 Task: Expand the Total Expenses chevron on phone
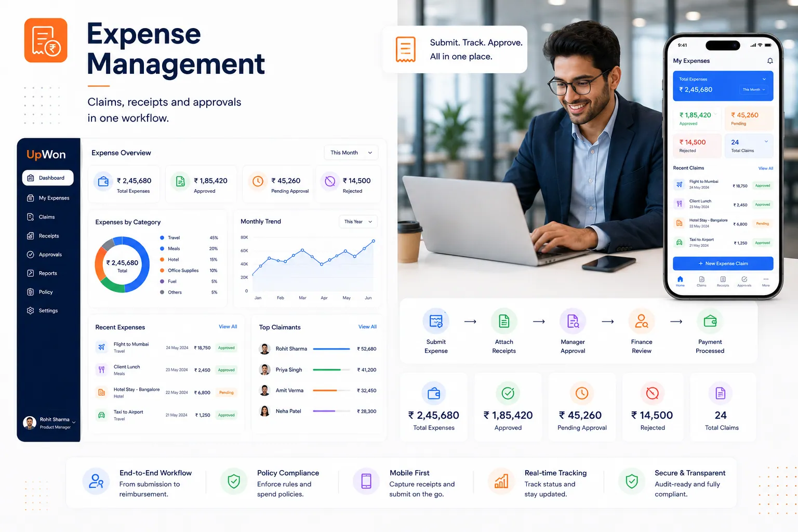(764, 79)
